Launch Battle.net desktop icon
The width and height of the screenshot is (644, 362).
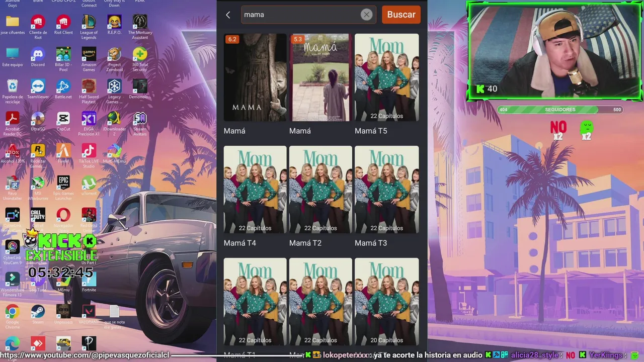point(63,89)
